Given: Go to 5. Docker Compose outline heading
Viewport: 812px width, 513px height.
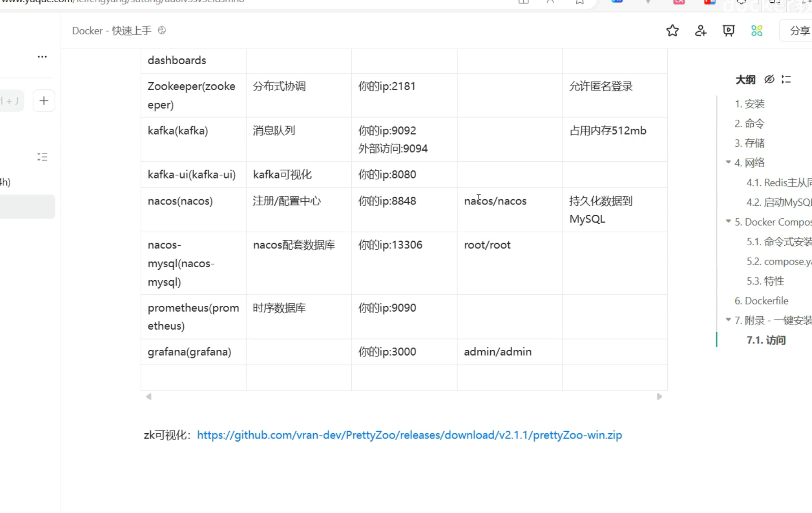Looking at the screenshot, I should pos(773,222).
